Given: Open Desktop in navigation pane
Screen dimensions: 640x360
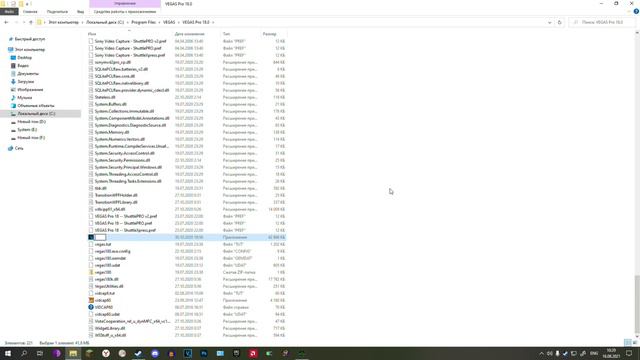Looking at the screenshot, I should pyautogui.click(x=24, y=58).
